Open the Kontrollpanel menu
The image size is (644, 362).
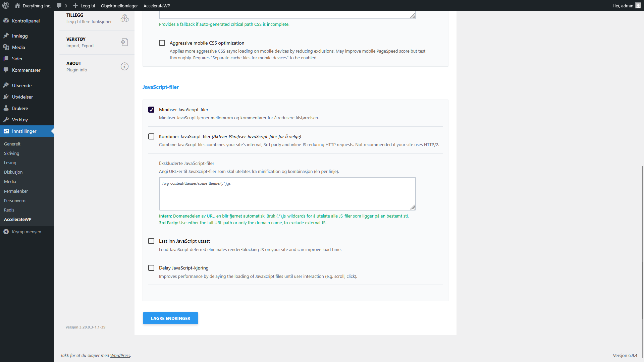coord(27,20)
